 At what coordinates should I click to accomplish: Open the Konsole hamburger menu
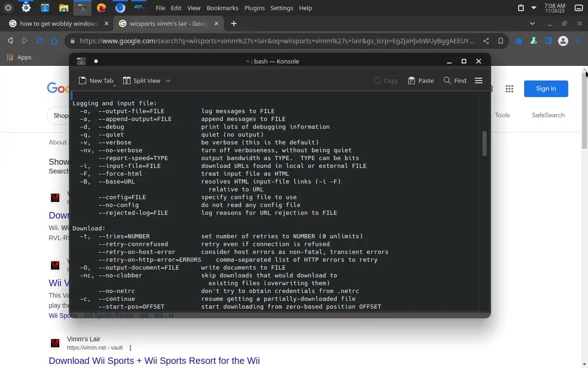click(x=479, y=80)
